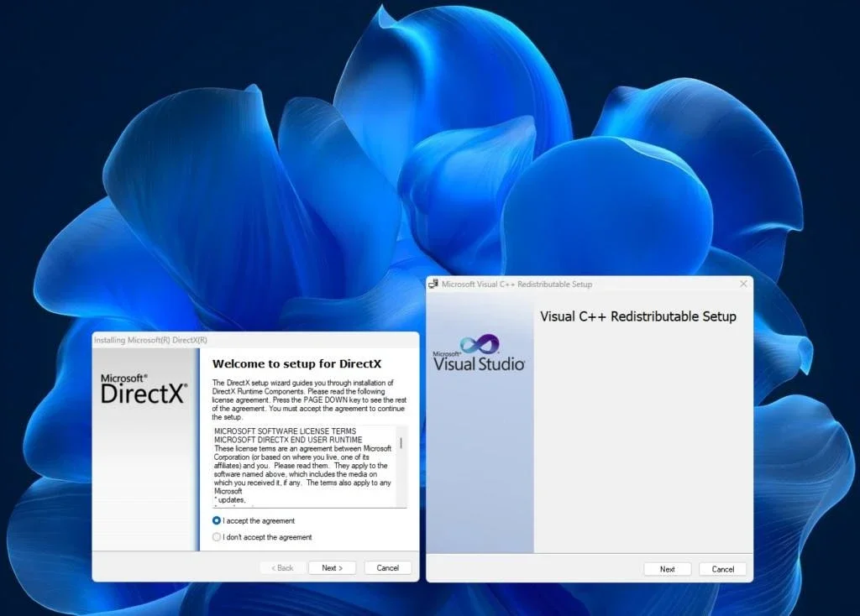860x616 pixels.
Task: Click Next in the DirectX setup wizard
Action: point(332,568)
